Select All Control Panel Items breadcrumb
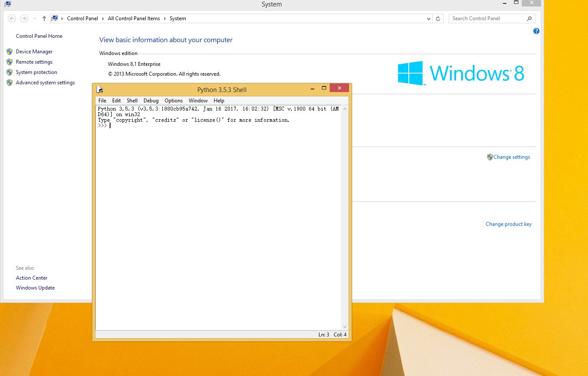 [134, 18]
